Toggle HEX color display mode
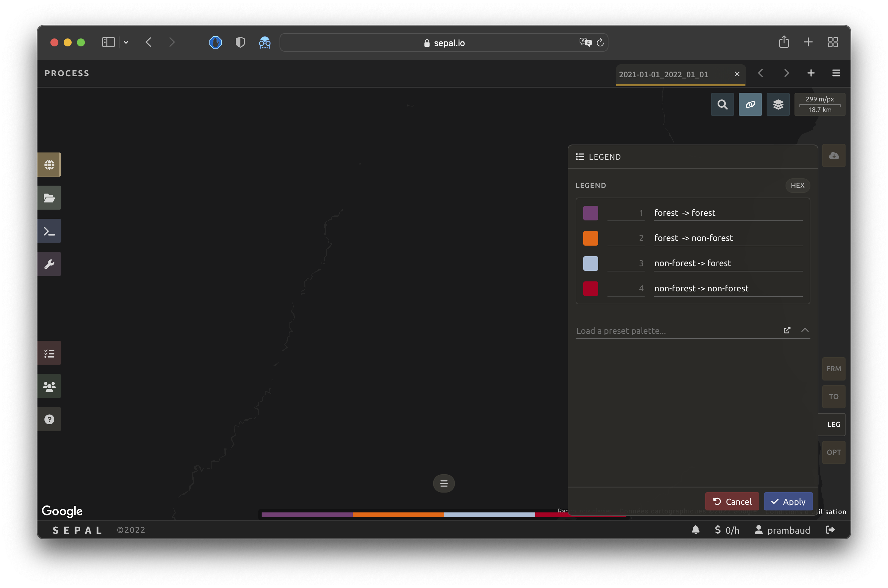The width and height of the screenshot is (888, 588). 797,185
